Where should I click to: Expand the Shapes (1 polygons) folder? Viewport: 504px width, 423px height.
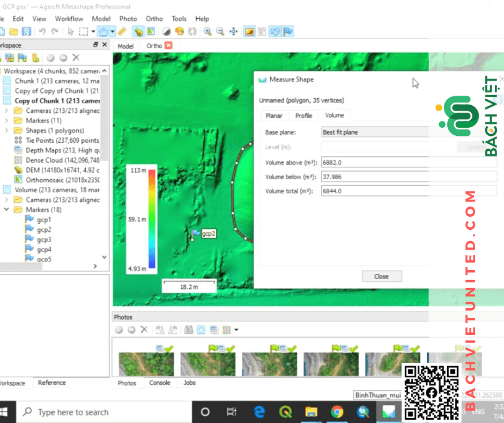click(6, 130)
